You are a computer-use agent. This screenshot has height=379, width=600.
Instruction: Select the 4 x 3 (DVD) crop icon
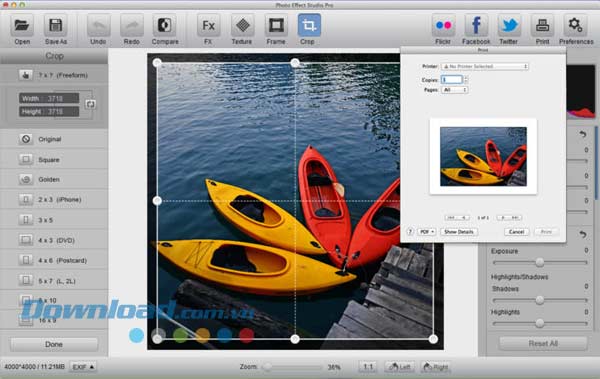[x=26, y=240]
